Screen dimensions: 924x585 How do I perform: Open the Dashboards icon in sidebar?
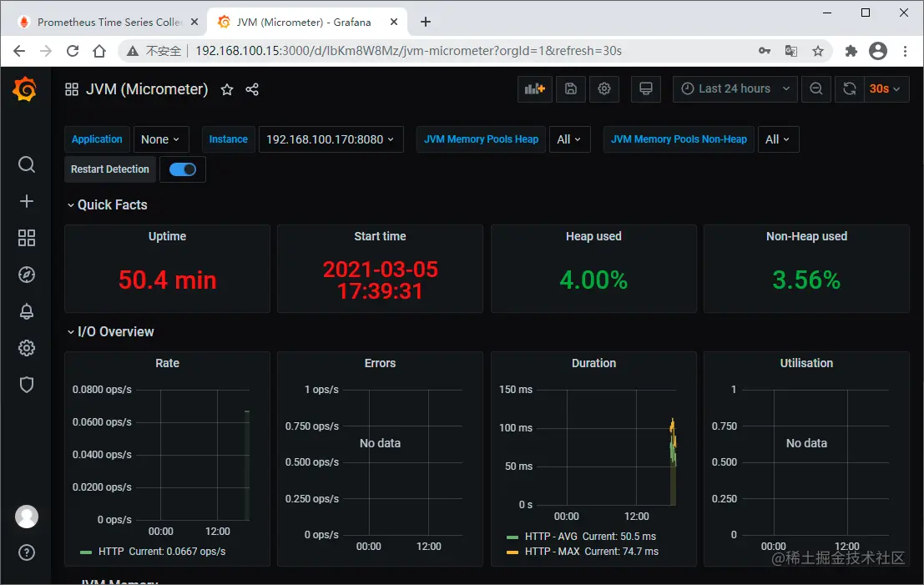coord(27,238)
